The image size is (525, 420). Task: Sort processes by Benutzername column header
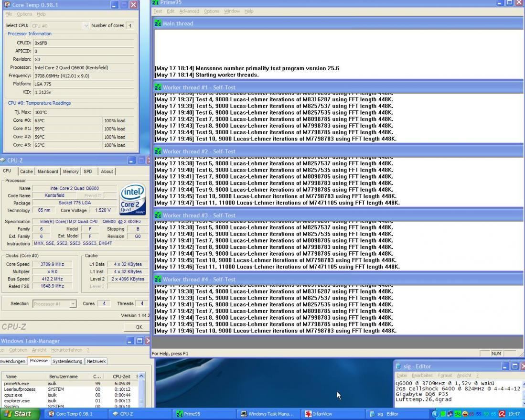tap(68, 377)
